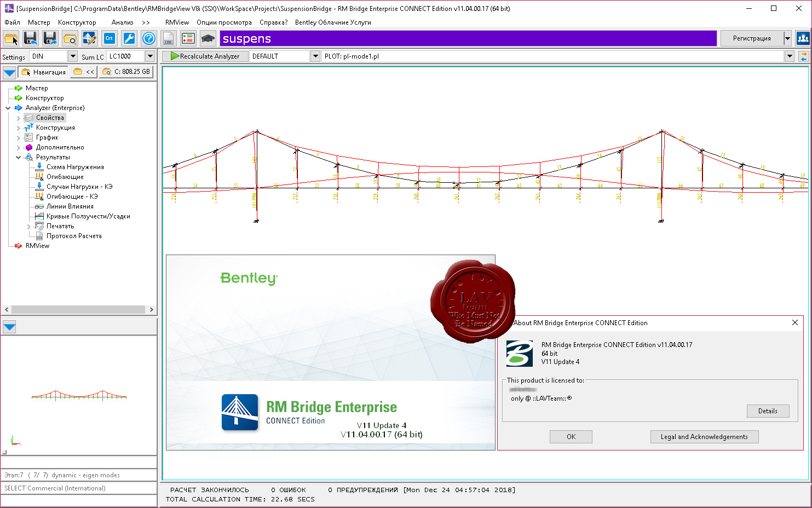Collapse the Analyzer (Enterprise) tree node
The height and width of the screenshot is (508, 812).
(8, 108)
